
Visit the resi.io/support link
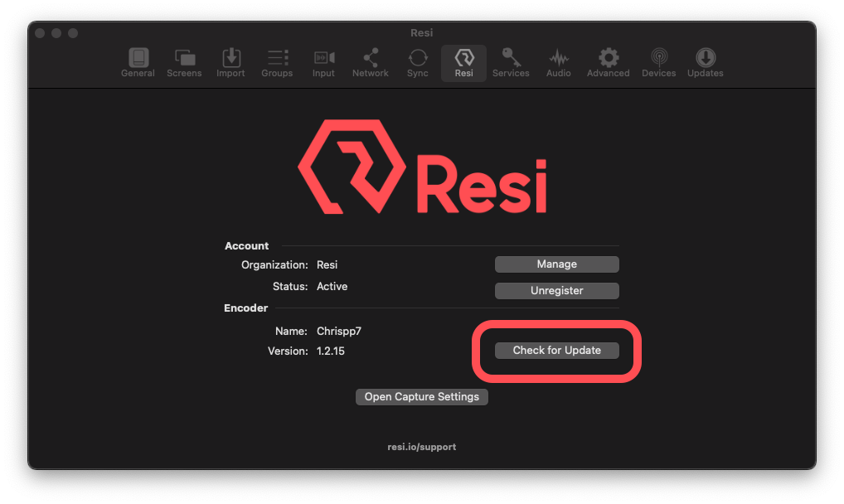422,446
